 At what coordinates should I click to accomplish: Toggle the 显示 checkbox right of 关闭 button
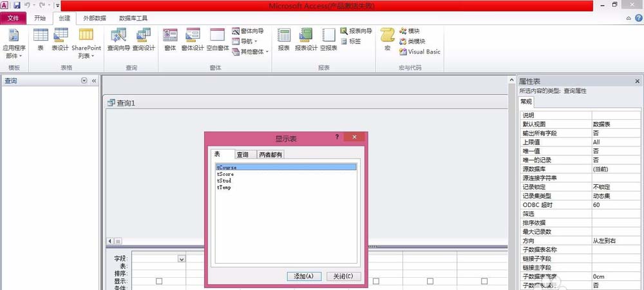coord(375,281)
